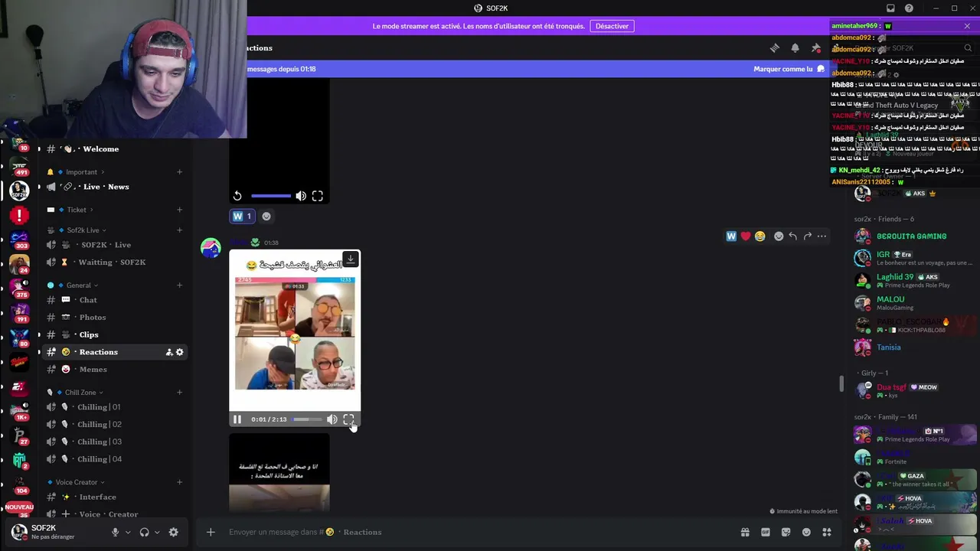This screenshot has height=551, width=980.
Task: Mute the upper video's volume
Action: pyautogui.click(x=301, y=196)
